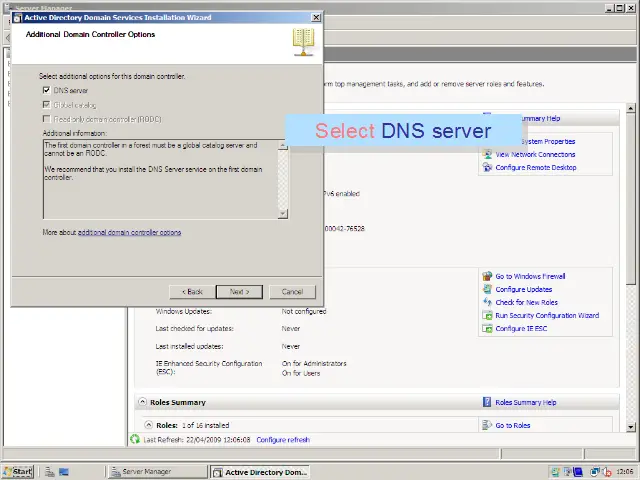Viewport: 640px width, 480px height.
Task: Click the Configure refresh link
Action: pyautogui.click(x=283, y=440)
